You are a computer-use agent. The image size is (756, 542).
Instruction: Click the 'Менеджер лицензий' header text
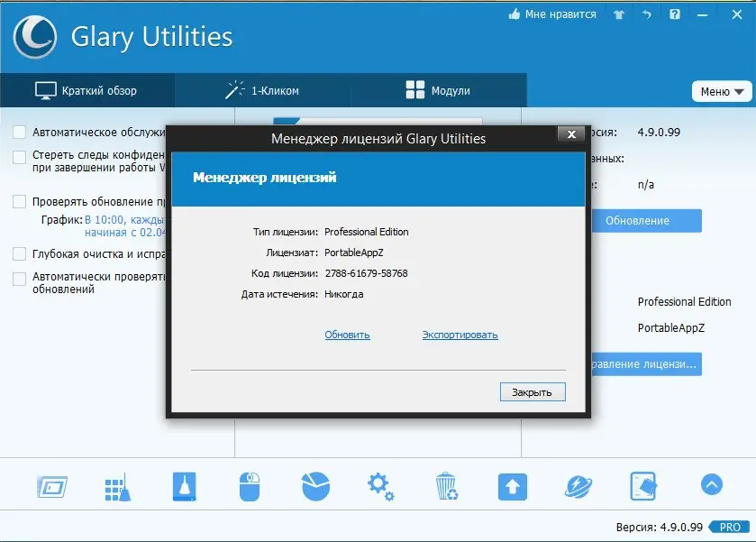(x=264, y=178)
